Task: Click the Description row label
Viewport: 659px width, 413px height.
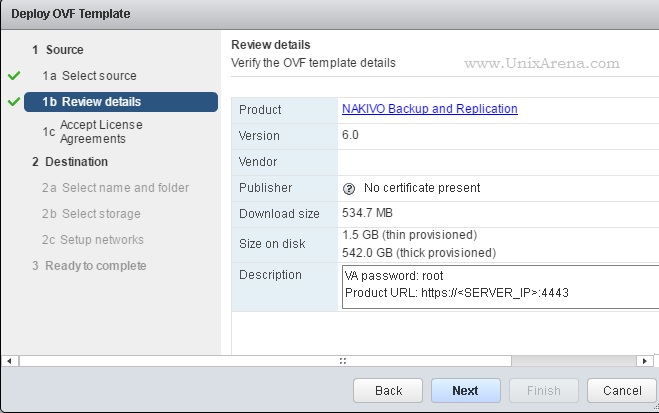Action: (x=270, y=275)
